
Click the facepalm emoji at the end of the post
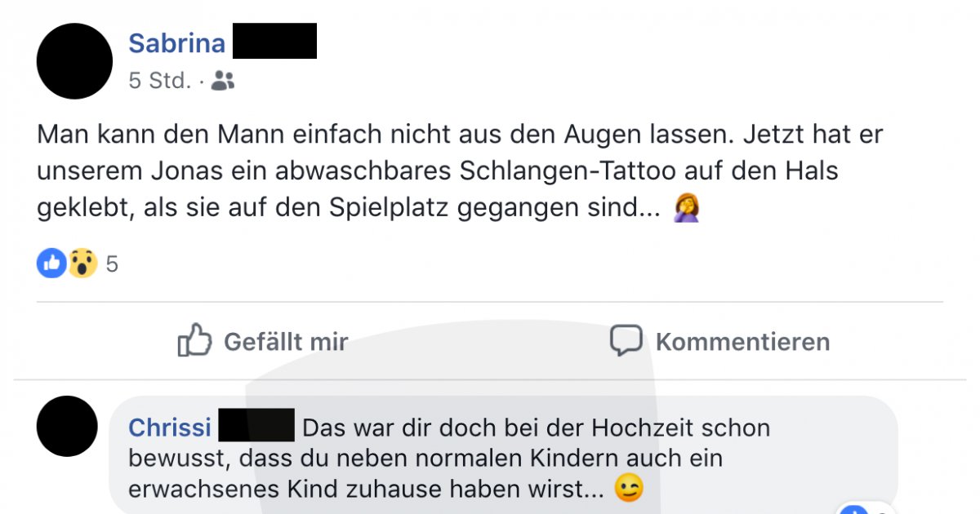point(686,210)
